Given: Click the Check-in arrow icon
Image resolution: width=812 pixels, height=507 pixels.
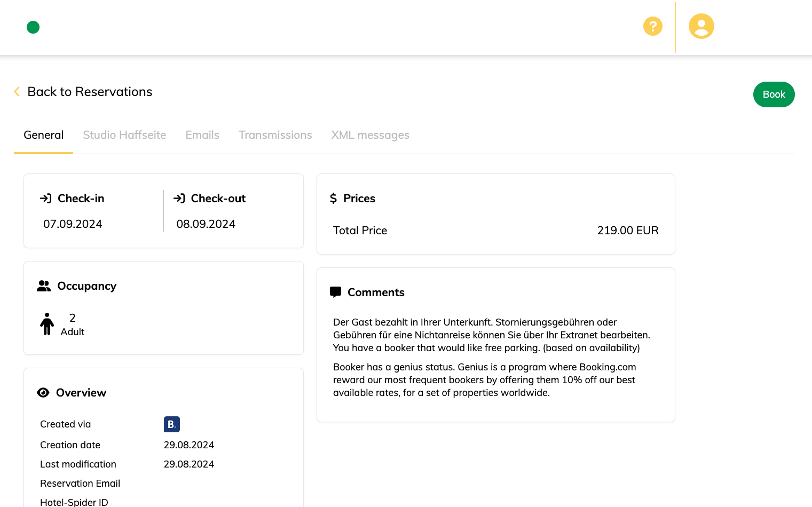Looking at the screenshot, I should coord(46,199).
